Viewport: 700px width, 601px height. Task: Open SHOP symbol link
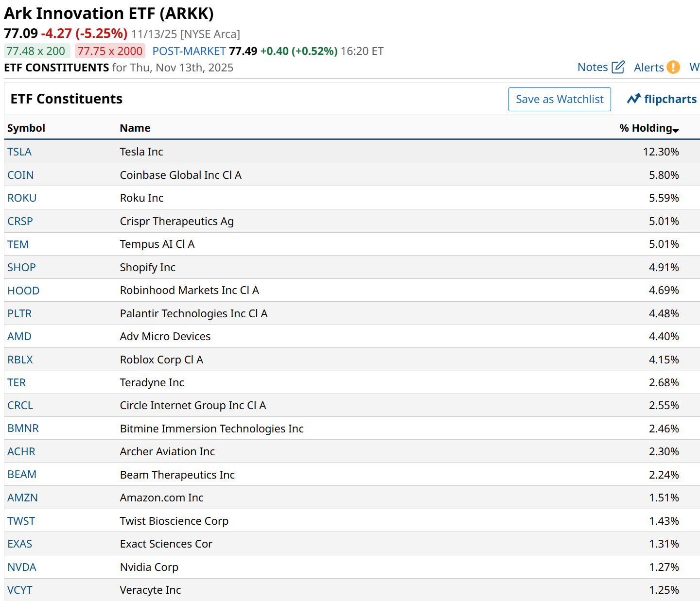pyautogui.click(x=21, y=267)
